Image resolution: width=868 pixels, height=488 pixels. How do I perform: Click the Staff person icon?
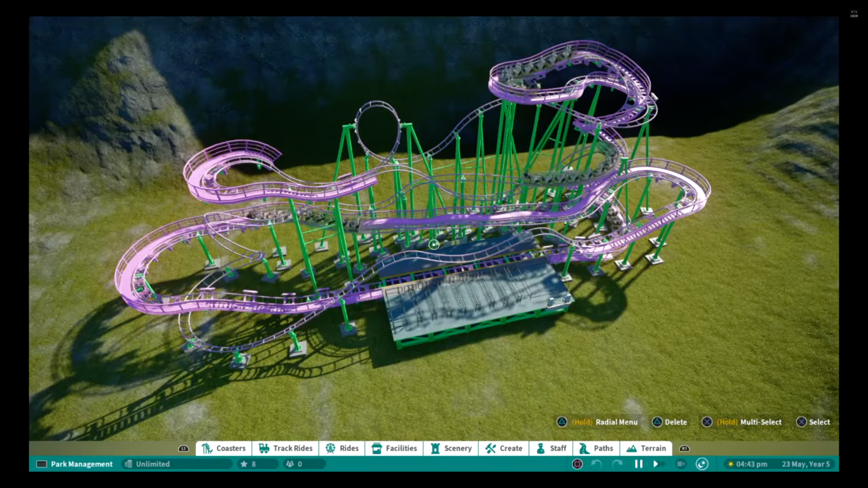pos(540,448)
